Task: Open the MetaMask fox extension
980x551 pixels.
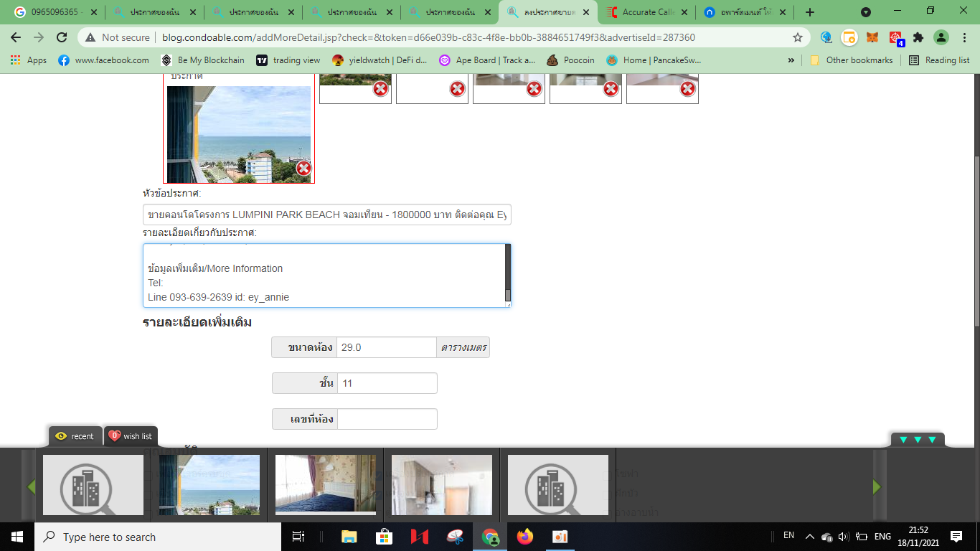Action: point(872,37)
